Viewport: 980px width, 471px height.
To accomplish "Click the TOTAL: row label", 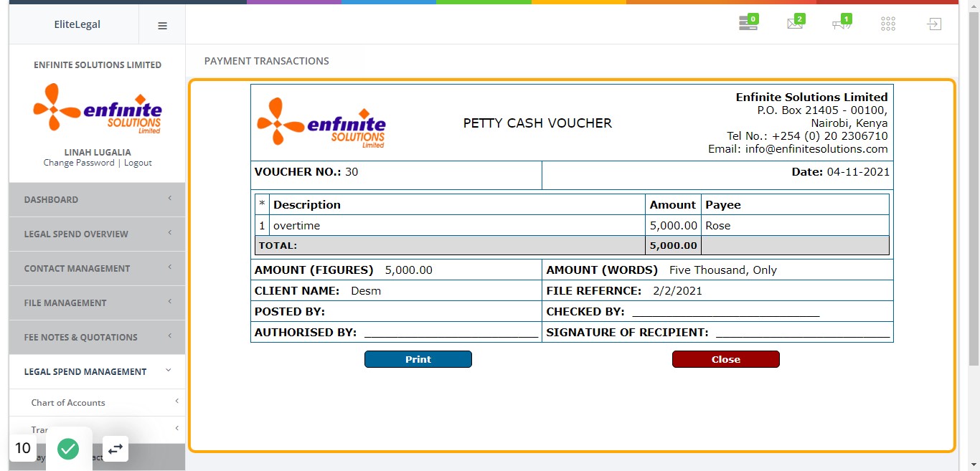I will tap(278, 246).
